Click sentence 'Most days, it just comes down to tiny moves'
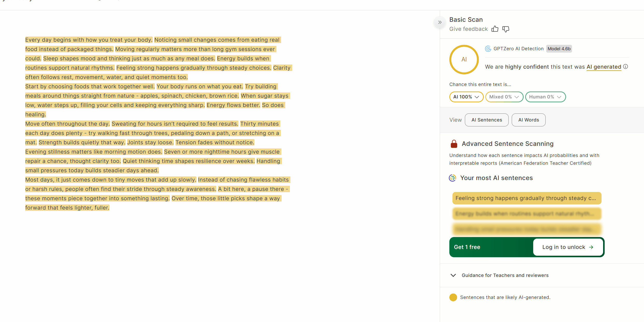This screenshot has width=644, height=322. point(111,180)
